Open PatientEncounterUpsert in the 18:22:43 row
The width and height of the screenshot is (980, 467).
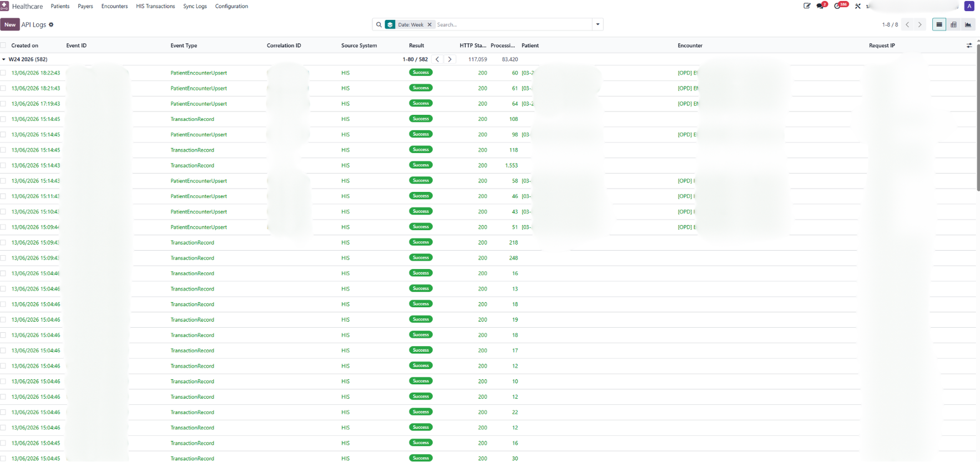[x=199, y=73]
